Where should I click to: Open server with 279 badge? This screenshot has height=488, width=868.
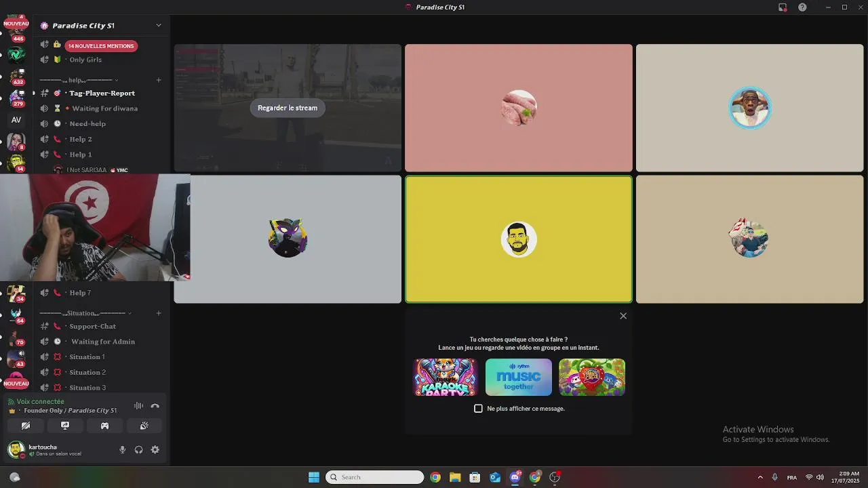point(16,98)
